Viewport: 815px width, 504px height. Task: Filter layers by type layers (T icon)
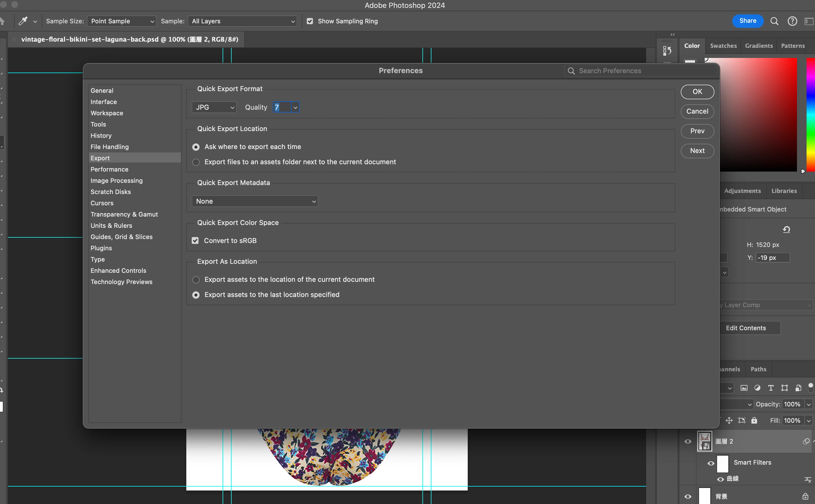click(771, 388)
